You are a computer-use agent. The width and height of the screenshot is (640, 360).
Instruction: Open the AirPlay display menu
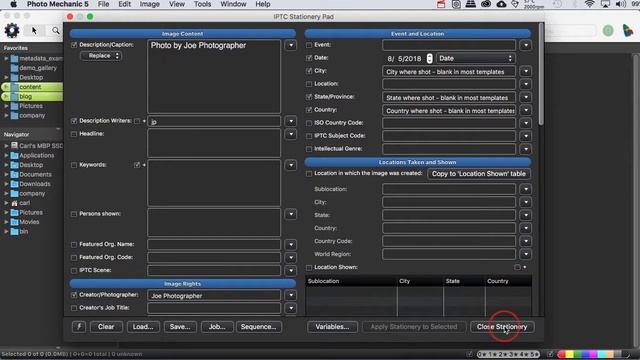click(x=605, y=4)
